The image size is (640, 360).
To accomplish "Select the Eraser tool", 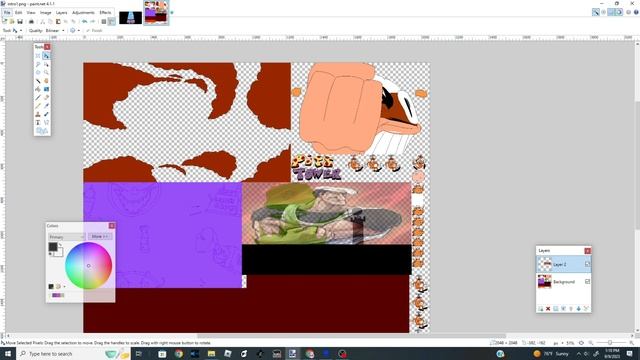I will point(46,98).
